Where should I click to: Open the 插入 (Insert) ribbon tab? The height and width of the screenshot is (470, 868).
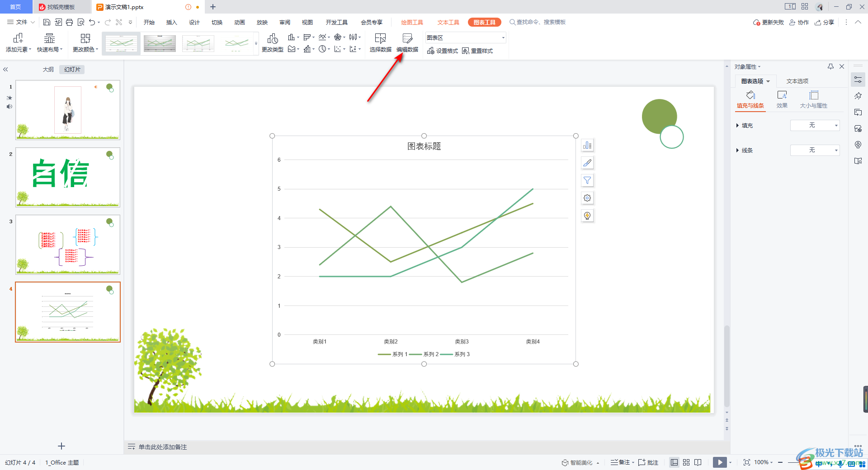(172, 22)
